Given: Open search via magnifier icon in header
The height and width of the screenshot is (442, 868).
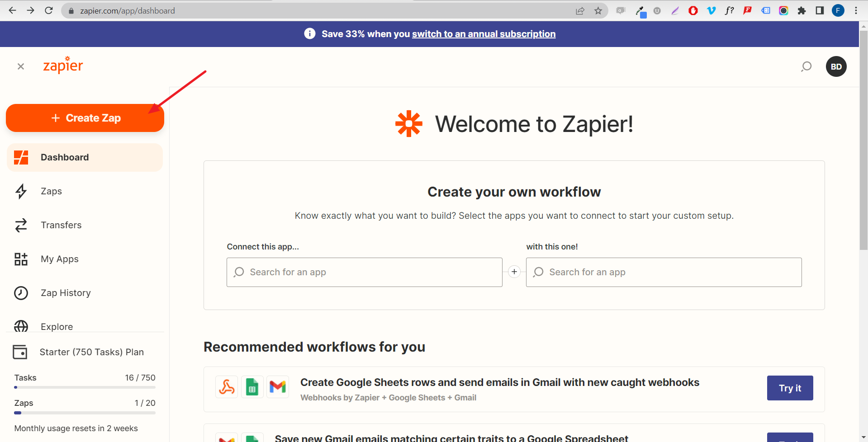Looking at the screenshot, I should point(806,67).
